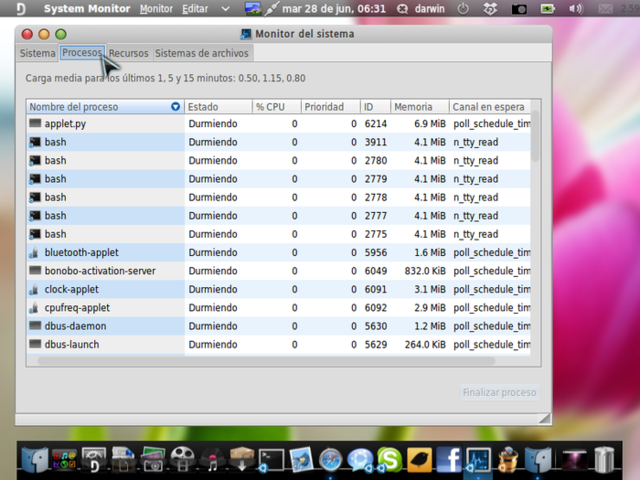This screenshot has width=640, height=480.
Task: Open the Finder icon at dock's left end
Action: (x=35, y=459)
